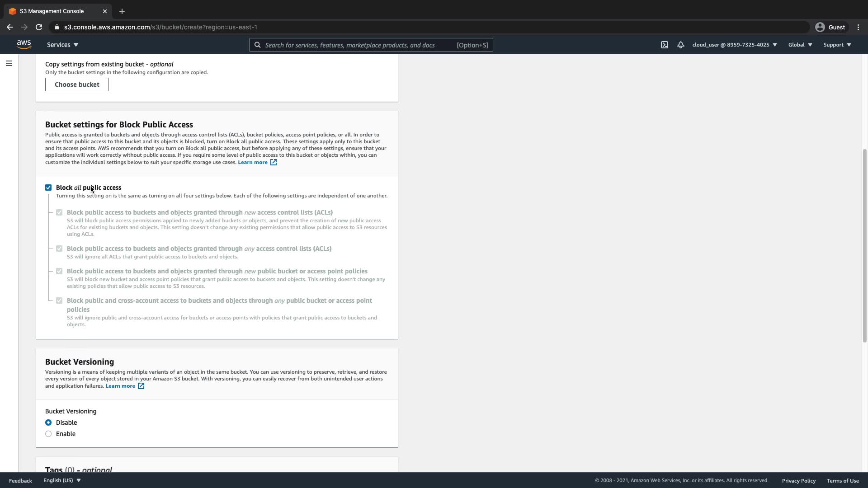Open the Support menu
The image size is (868, 488).
[837, 45]
